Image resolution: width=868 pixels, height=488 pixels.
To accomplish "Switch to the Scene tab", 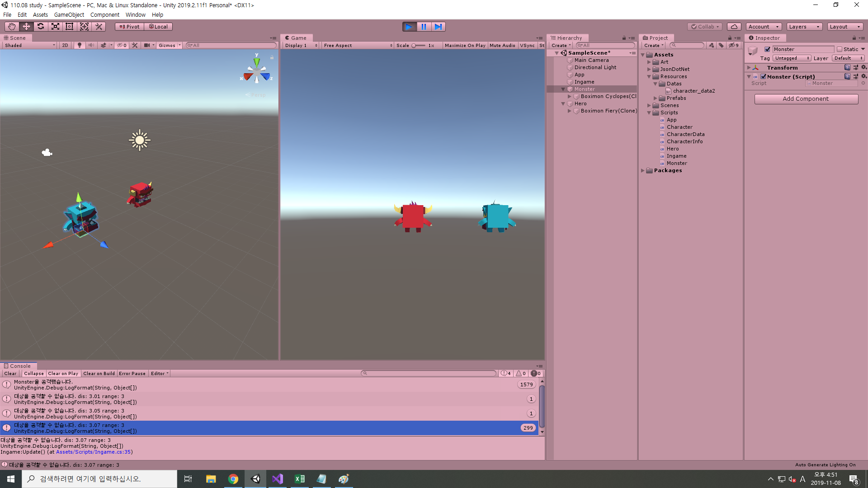I will 17,38.
